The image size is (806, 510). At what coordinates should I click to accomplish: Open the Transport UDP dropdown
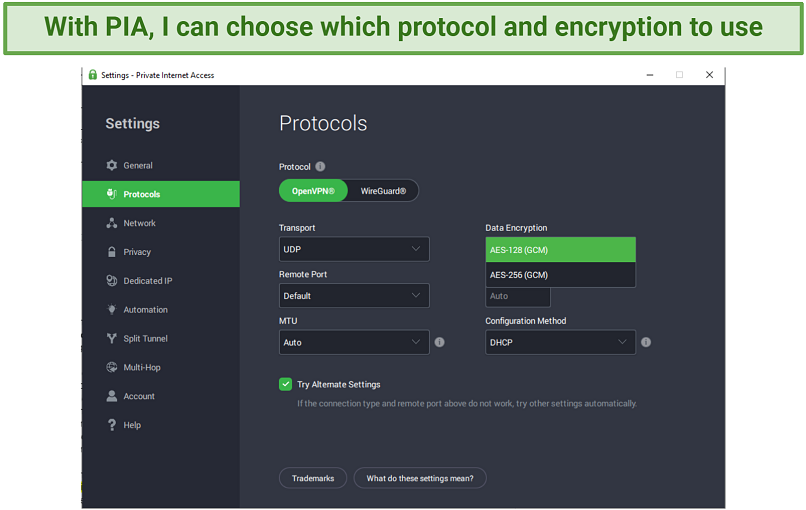point(354,249)
